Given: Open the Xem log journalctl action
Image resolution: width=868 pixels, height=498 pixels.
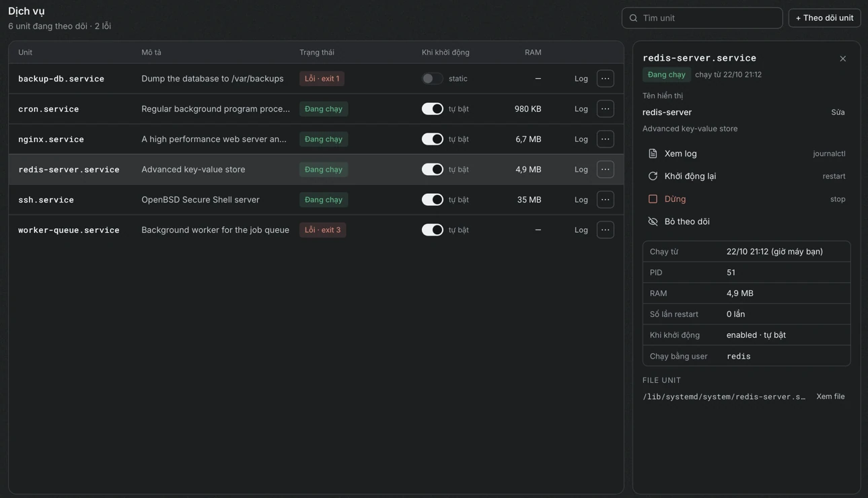Looking at the screenshot, I should (x=746, y=153).
